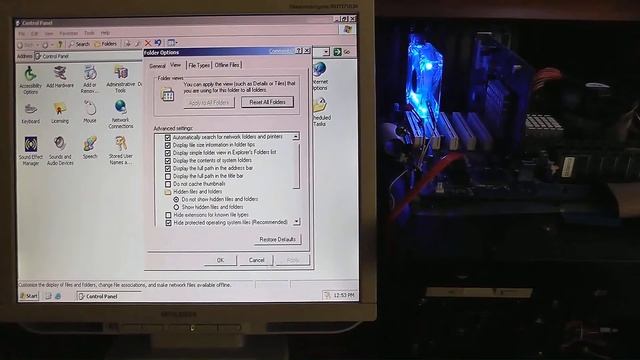Image resolution: width=640 pixels, height=360 pixels.
Task: Open the Scheduled Tasks icon
Action: pos(321,112)
